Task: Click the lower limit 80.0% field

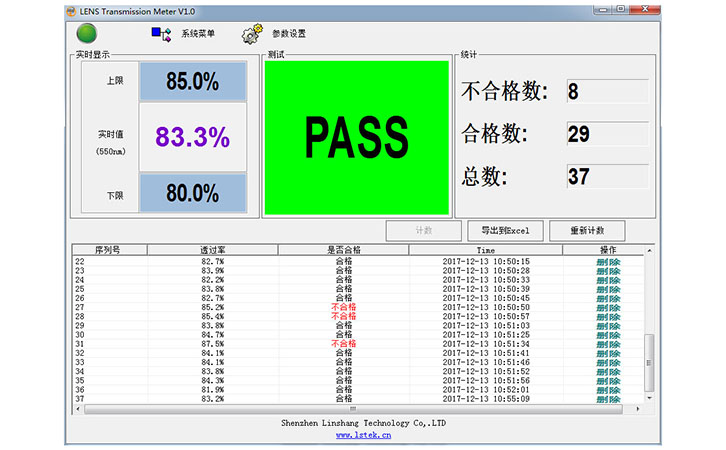Action: 192,193
